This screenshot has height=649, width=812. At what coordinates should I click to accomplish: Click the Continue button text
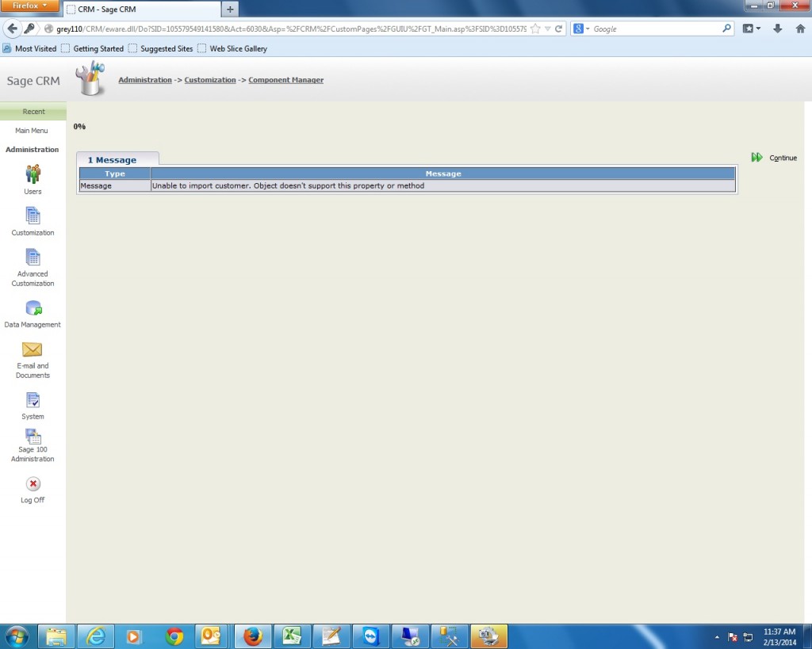[x=783, y=158]
